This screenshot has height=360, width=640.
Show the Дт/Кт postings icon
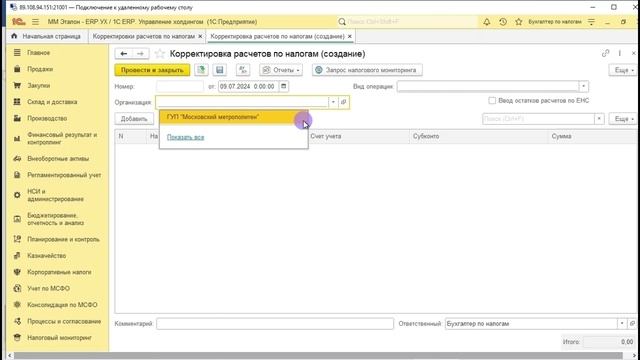point(243,70)
